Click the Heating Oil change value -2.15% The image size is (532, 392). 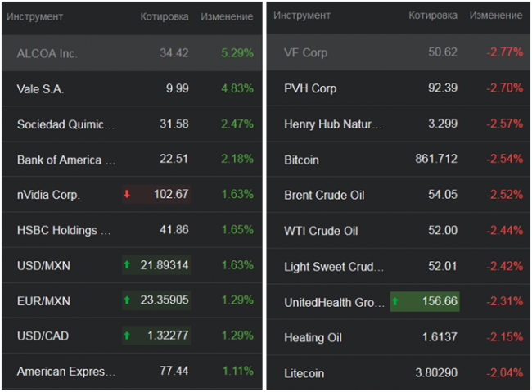pos(504,337)
